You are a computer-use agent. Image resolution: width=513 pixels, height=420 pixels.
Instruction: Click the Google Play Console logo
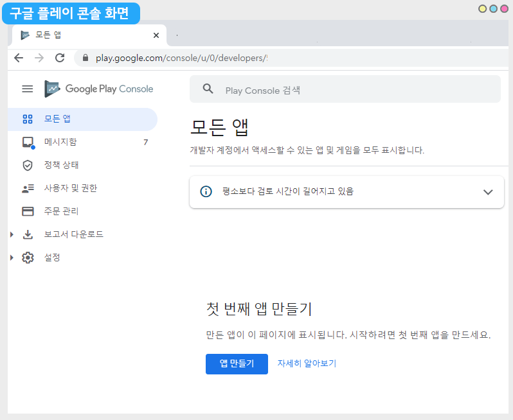point(99,89)
